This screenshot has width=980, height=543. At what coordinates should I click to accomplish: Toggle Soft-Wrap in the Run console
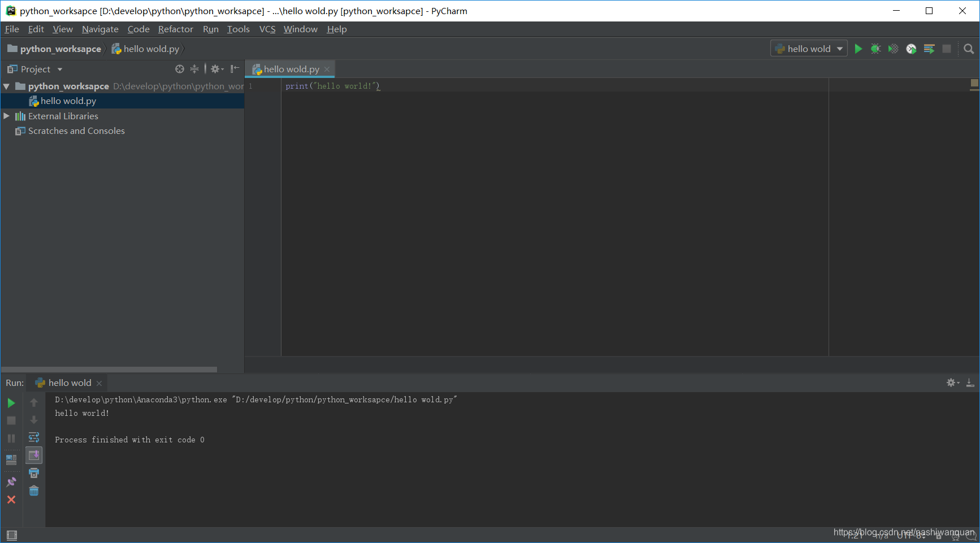point(34,437)
